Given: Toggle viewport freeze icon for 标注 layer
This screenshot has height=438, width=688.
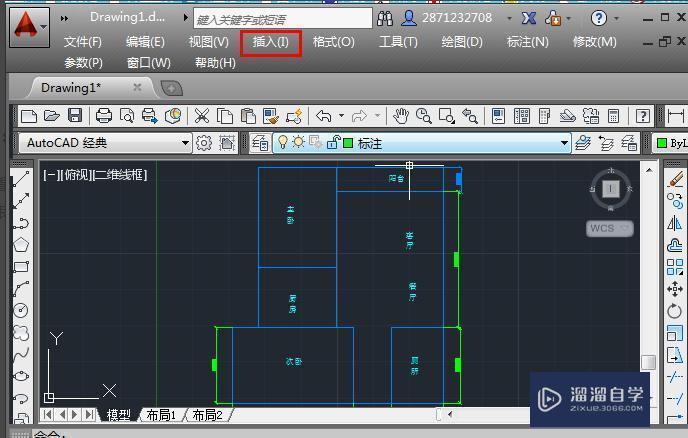Looking at the screenshot, I should pyautogui.click(x=315, y=142).
